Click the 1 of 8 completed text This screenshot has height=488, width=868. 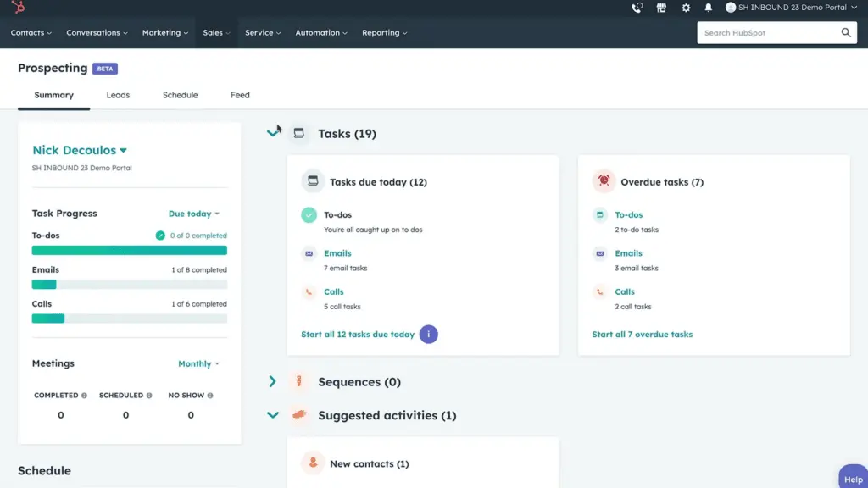click(199, 270)
